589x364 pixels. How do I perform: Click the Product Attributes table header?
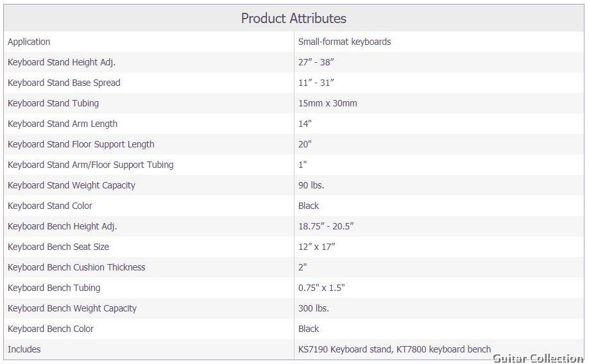pyautogui.click(x=293, y=18)
